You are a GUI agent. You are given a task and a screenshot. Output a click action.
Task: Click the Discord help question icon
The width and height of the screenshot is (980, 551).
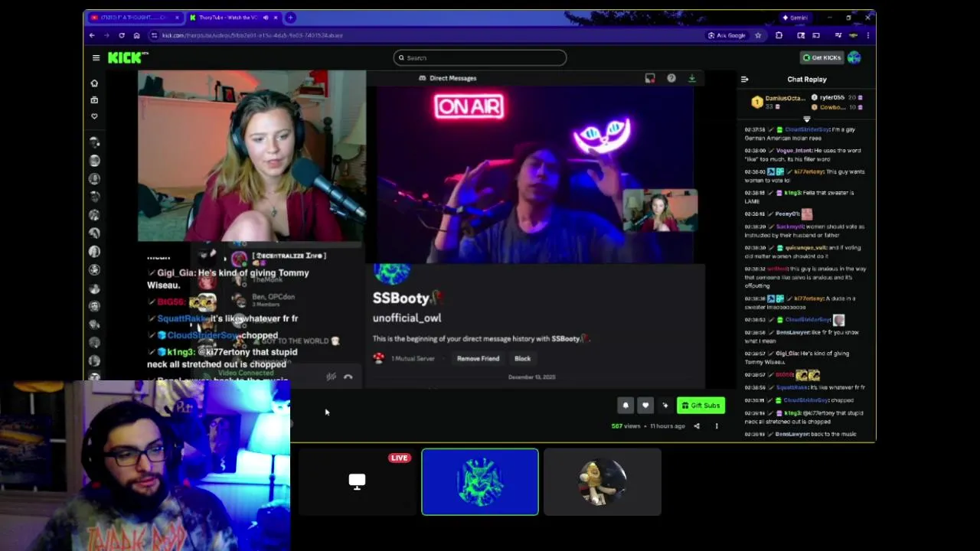(x=671, y=78)
